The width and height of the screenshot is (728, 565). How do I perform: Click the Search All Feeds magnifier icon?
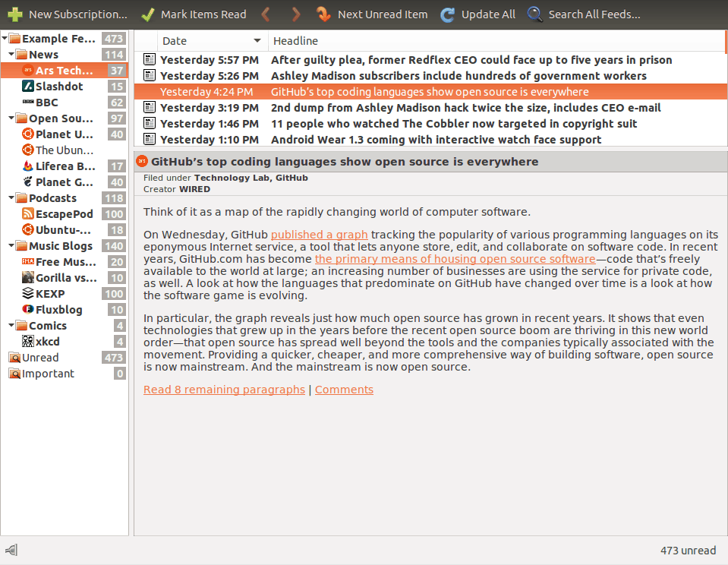pos(534,14)
